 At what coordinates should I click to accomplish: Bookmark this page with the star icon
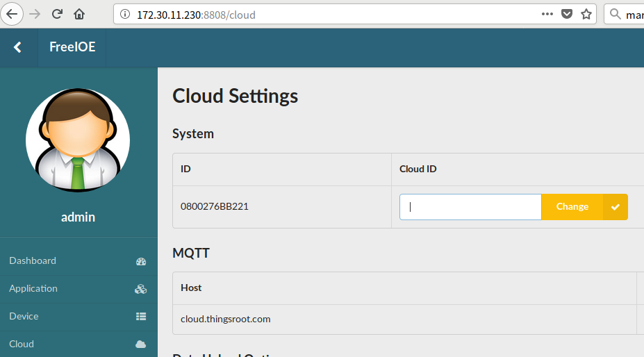click(586, 14)
